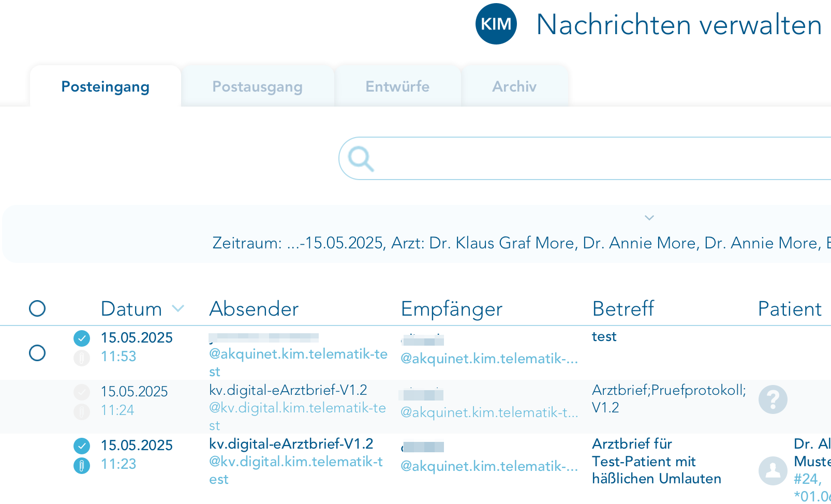Expand the filter panel with the chevron
Viewport: 831px width, 504px height.
649,218
